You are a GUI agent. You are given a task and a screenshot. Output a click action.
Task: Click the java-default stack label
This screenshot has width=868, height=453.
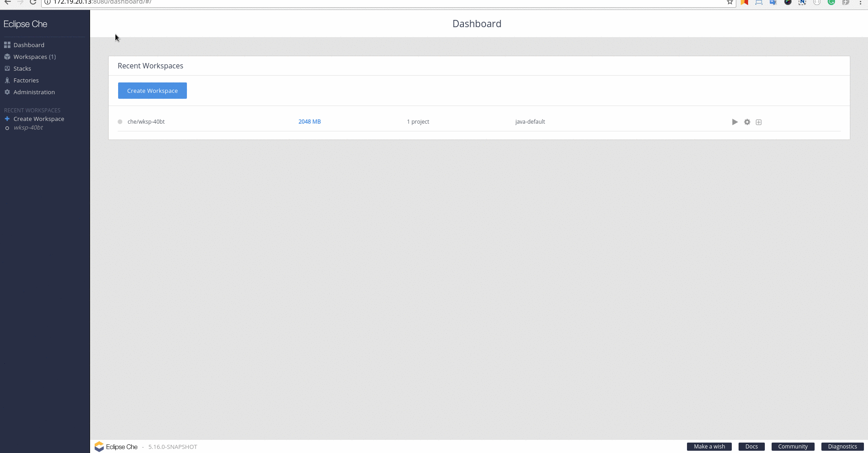coord(530,121)
